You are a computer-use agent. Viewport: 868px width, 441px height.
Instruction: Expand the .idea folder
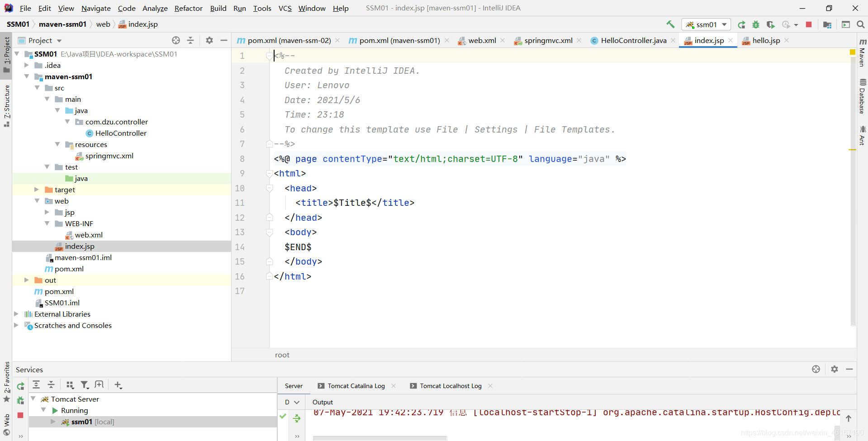point(27,65)
